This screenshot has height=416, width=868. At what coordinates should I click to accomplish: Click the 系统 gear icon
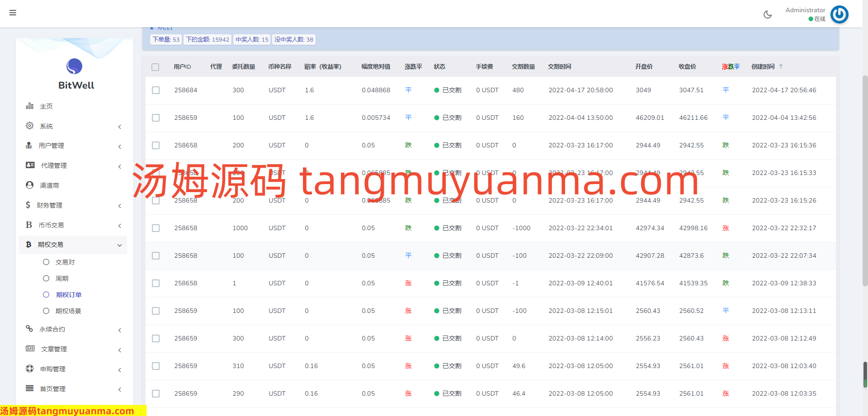(30, 126)
